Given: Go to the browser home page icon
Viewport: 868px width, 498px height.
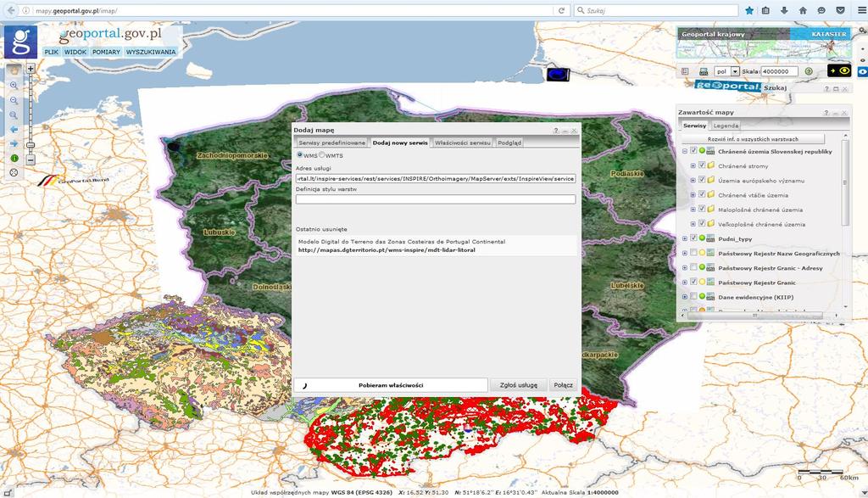Looking at the screenshot, I should click(803, 10).
